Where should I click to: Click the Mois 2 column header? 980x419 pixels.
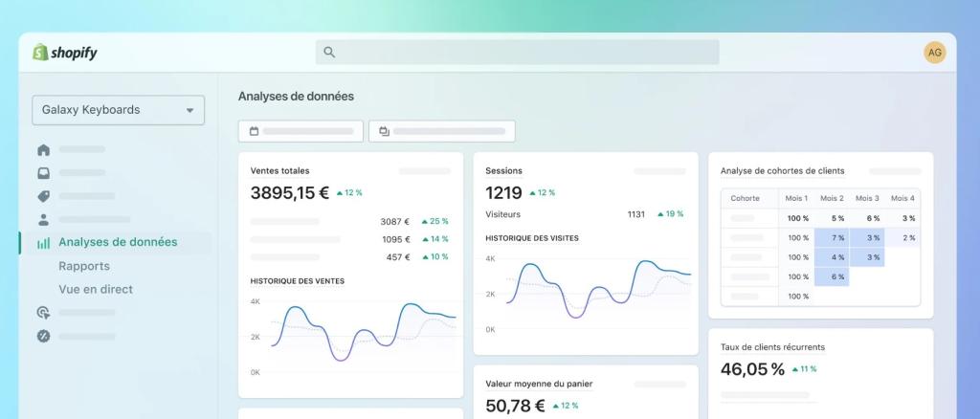832,198
